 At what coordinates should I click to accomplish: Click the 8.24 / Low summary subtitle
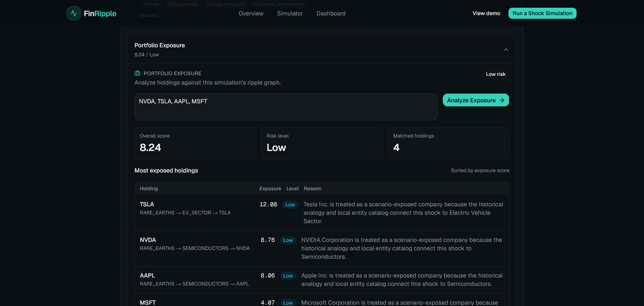[x=147, y=55]
